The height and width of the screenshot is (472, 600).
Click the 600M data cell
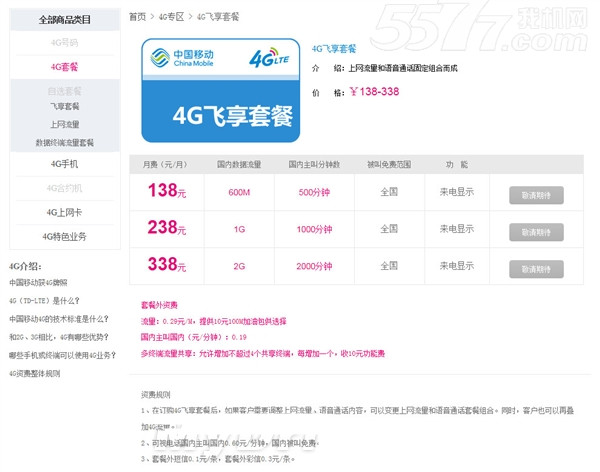pos(239,192)
